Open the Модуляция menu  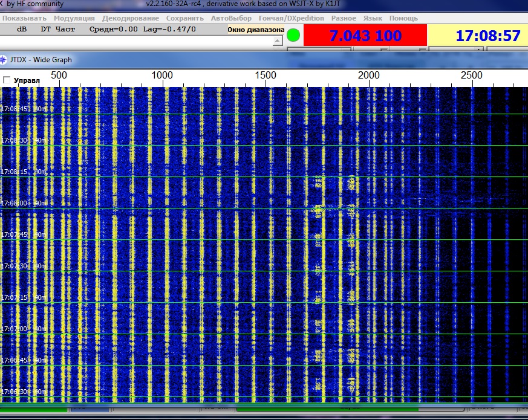74,18
